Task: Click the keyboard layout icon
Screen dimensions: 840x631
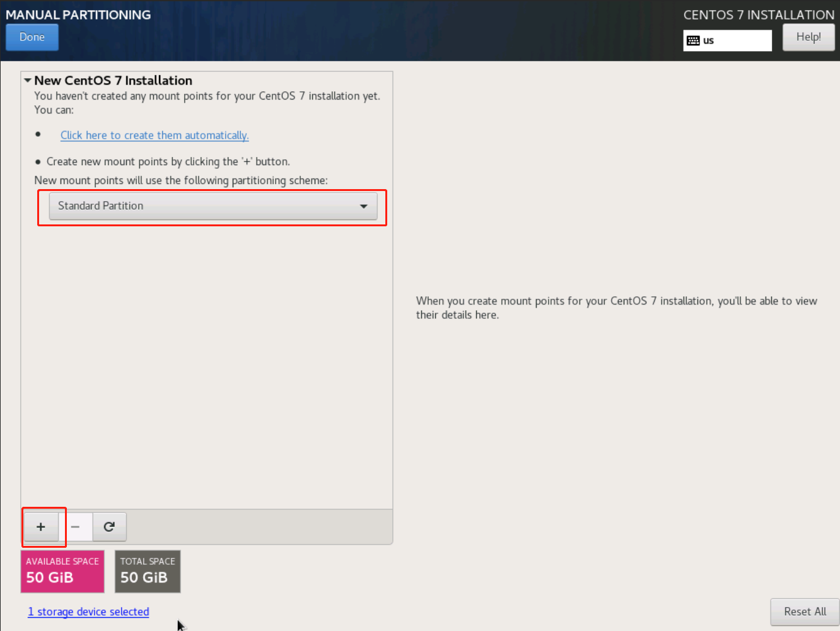Action: (x=693, y=41)
